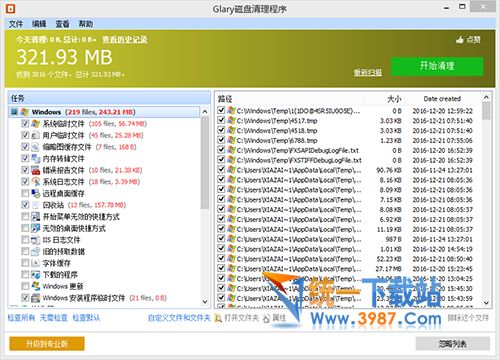The image size is (500, 360).
Task: Open the 查看 menu
Action: click(62, 24)
